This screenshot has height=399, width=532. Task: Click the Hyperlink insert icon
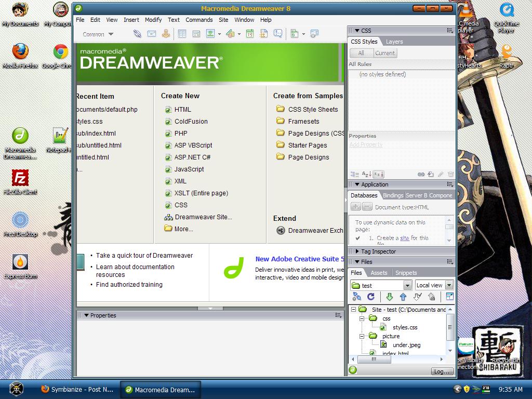(137, 34)
